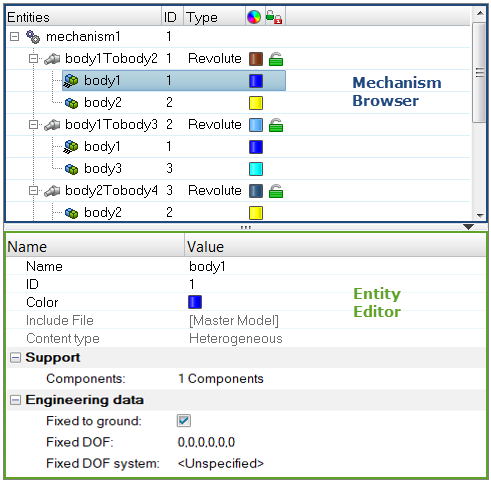The image size is (491, 482).
Task: Click the body3 cube icon
Action: (x=71, y=169)
